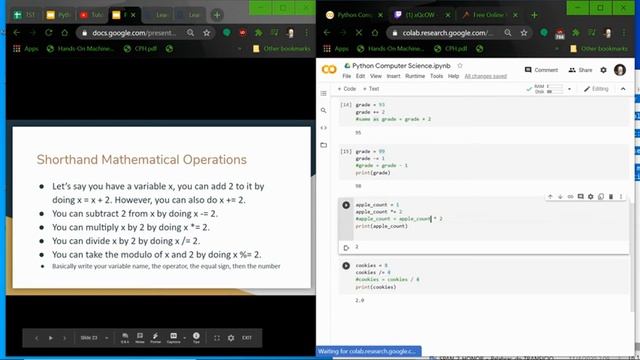The image size is (640, 360).
Task: Bookmark the Colab page with the star
Action: click(524, 33)
